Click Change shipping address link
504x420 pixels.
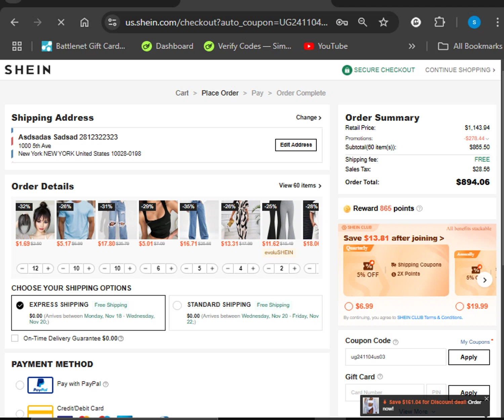tap(308, 118)
